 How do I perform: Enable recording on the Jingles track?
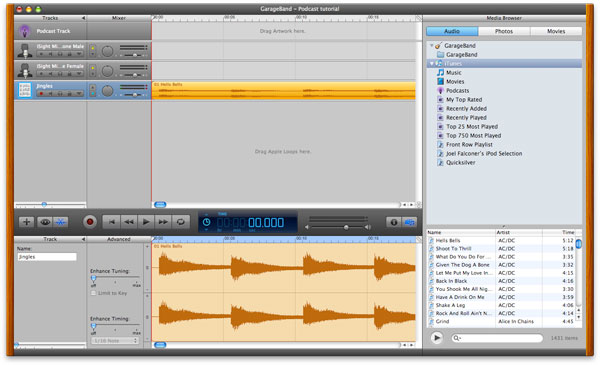point(41,93)
